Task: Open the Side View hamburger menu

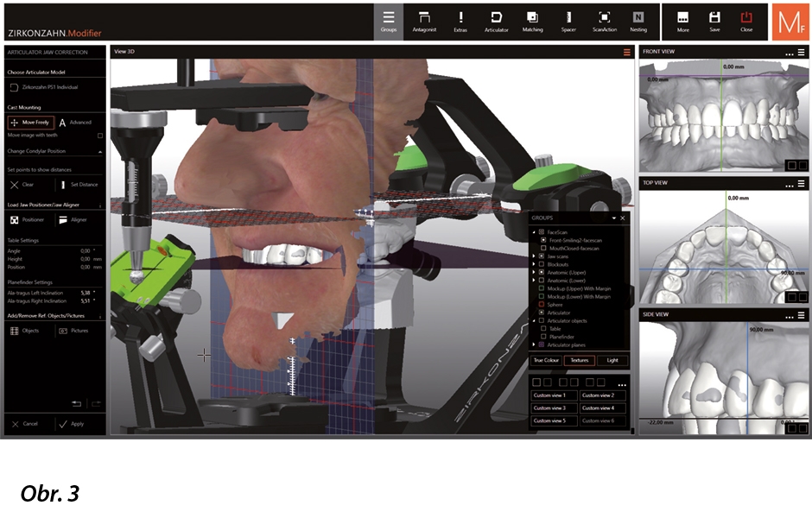Action: tap(801, 315)
